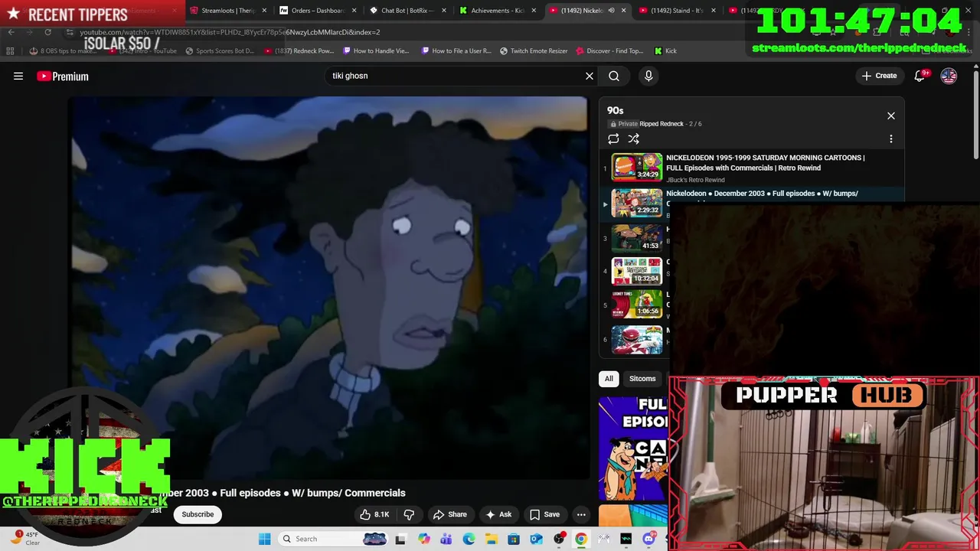Open playlist more options menu

pyautogui.click(x=891, y=139)
